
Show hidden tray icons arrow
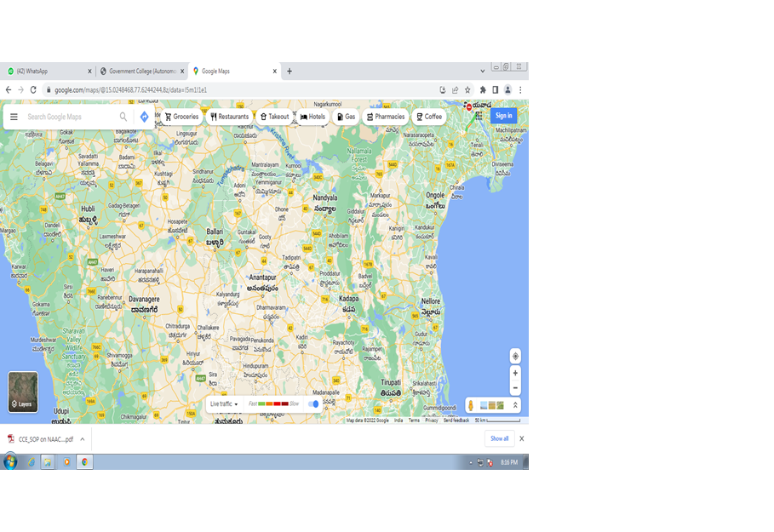point(470,462)
